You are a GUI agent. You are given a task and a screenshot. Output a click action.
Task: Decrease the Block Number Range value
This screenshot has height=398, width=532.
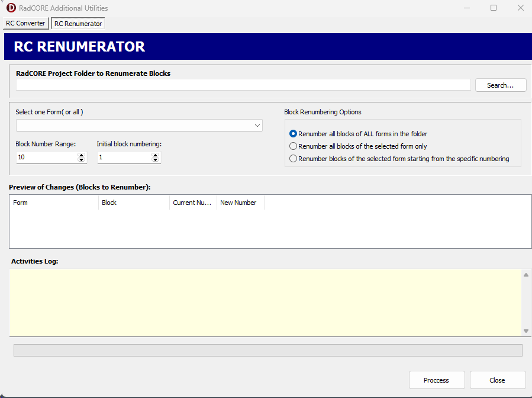pos(82,160)
